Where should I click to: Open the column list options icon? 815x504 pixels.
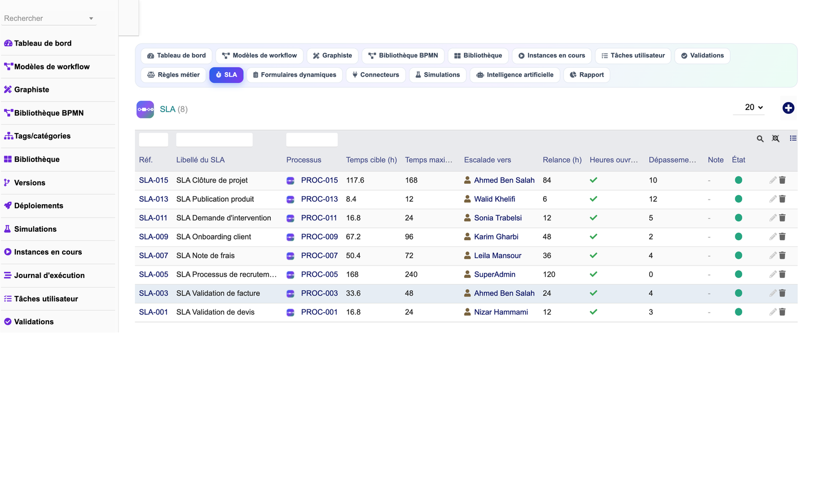[793, 138]
